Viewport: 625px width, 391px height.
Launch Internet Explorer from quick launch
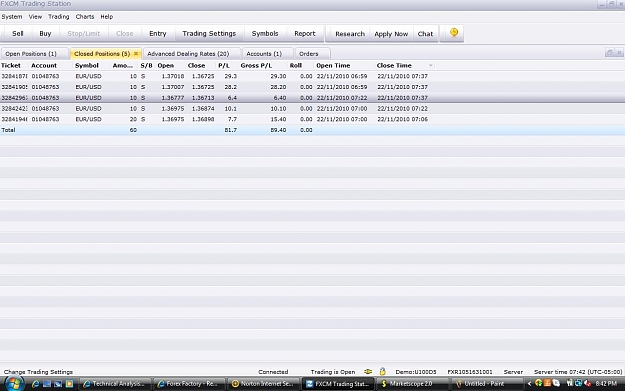[35, 384]
